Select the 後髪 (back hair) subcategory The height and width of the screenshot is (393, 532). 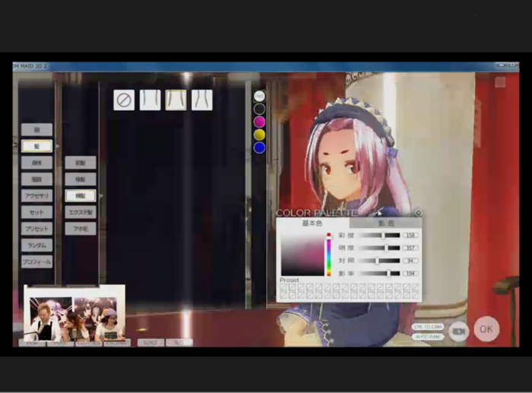pyautogui.click(x=81, y=179)
